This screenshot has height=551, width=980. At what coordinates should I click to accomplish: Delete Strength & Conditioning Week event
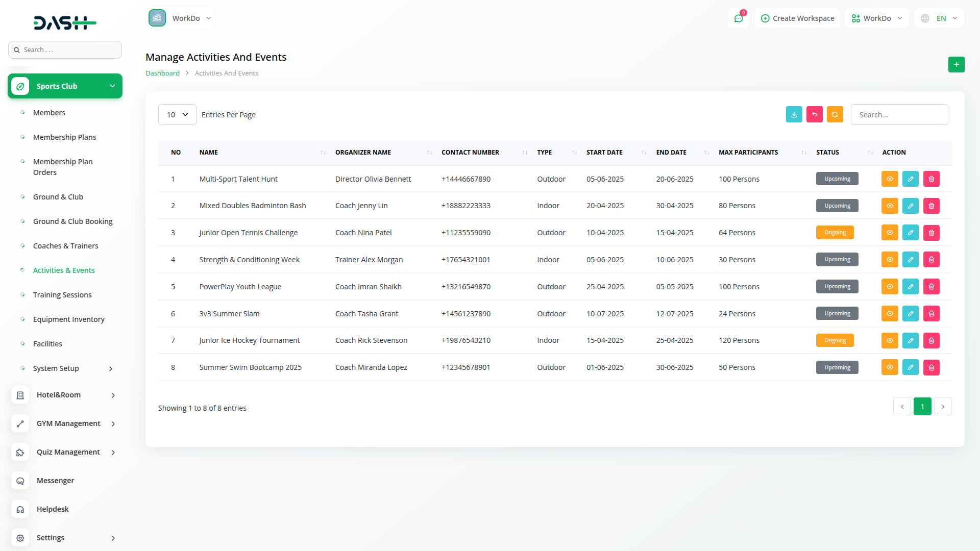pos(932,260)
